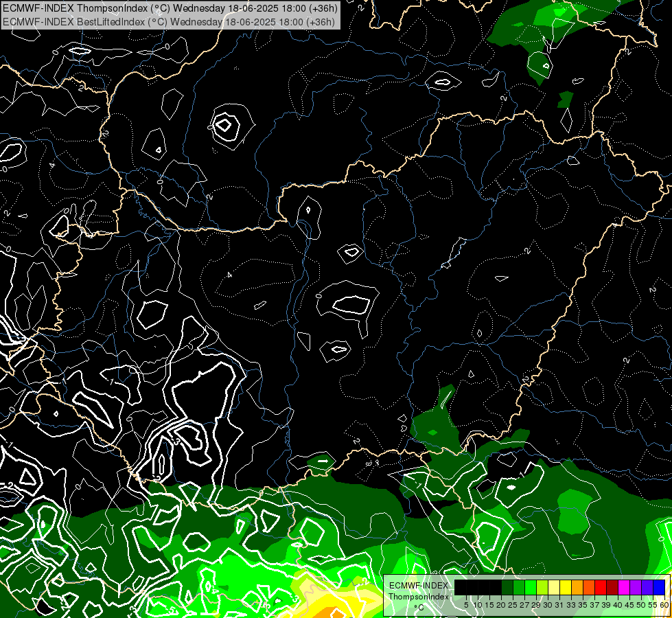Click the °C unit label in the legend
The height and width of the screenshot is (618, 672).
point(419,608)
